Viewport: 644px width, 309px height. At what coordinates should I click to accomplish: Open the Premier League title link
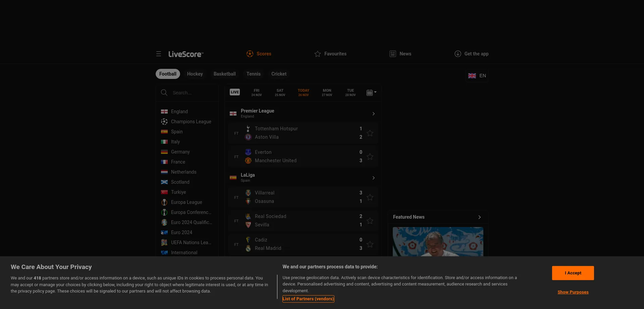(x=257, y=111)
